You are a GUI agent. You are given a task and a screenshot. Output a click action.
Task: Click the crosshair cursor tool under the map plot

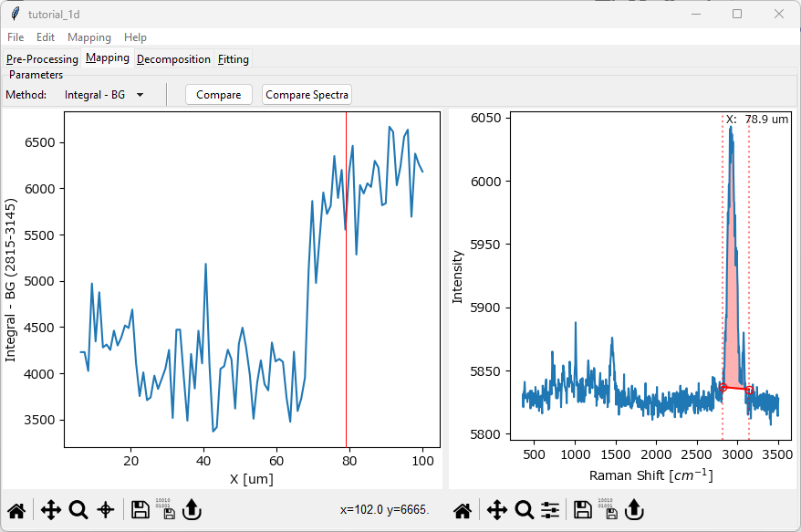(106, 510)
